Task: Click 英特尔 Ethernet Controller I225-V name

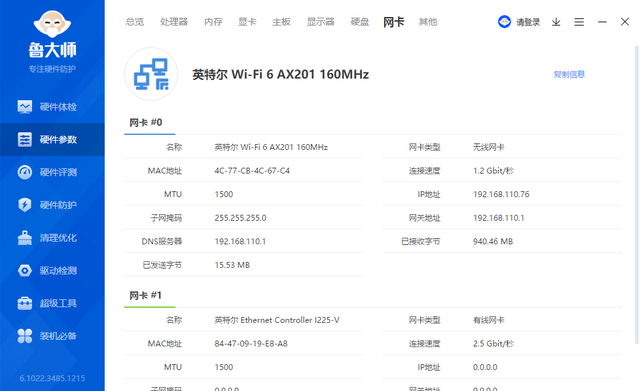Action: 277,320
